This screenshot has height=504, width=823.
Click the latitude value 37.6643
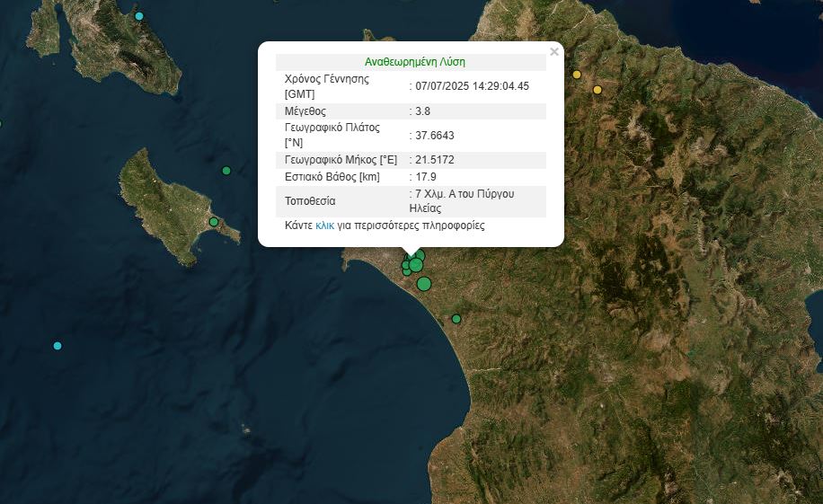click(434, 136)
